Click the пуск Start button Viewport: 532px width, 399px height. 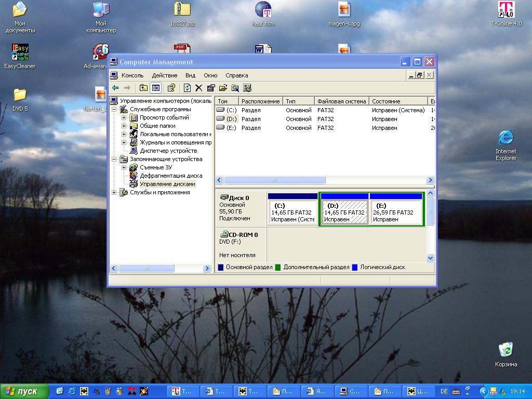[x=24, y=391]
